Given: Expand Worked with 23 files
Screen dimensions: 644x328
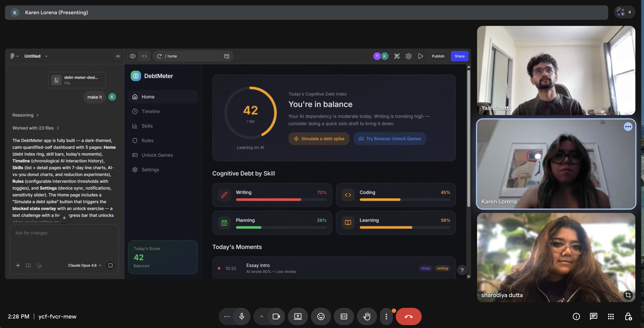Looking at the screenshot, I should (35, 128).
